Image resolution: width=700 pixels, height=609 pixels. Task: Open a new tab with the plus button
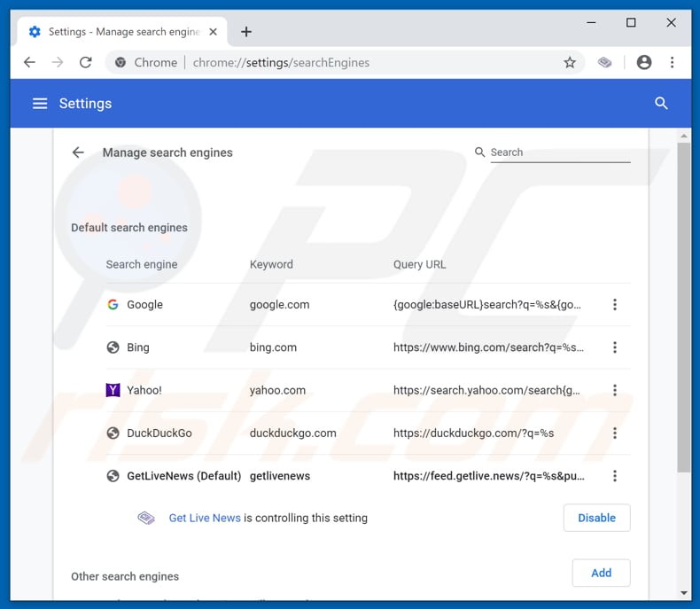246,32
